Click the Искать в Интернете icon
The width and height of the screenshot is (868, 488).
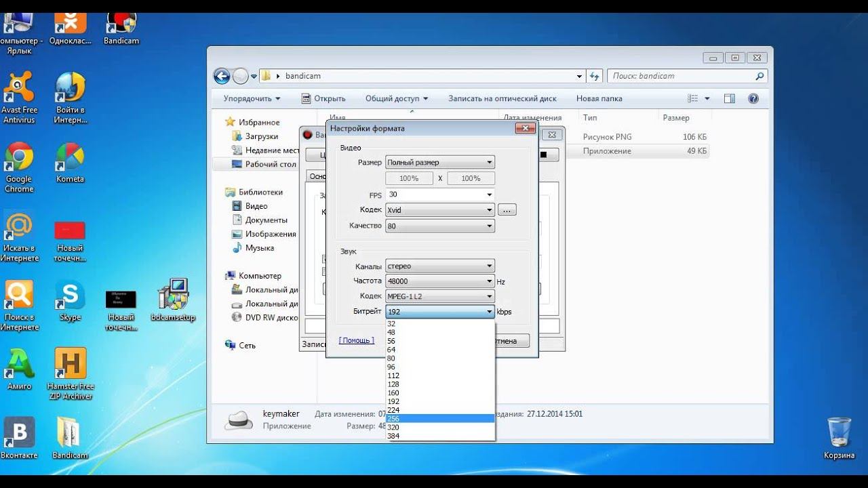tap(19, 237)
